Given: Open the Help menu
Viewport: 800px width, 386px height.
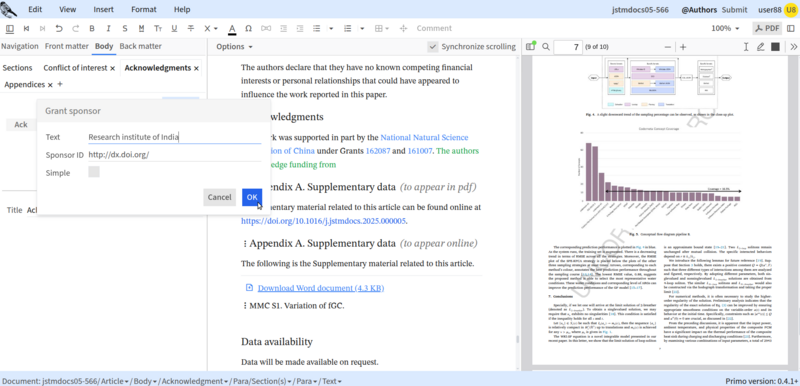Looking at the screenshot, I should pyautogui.click(x=182, y=9).
